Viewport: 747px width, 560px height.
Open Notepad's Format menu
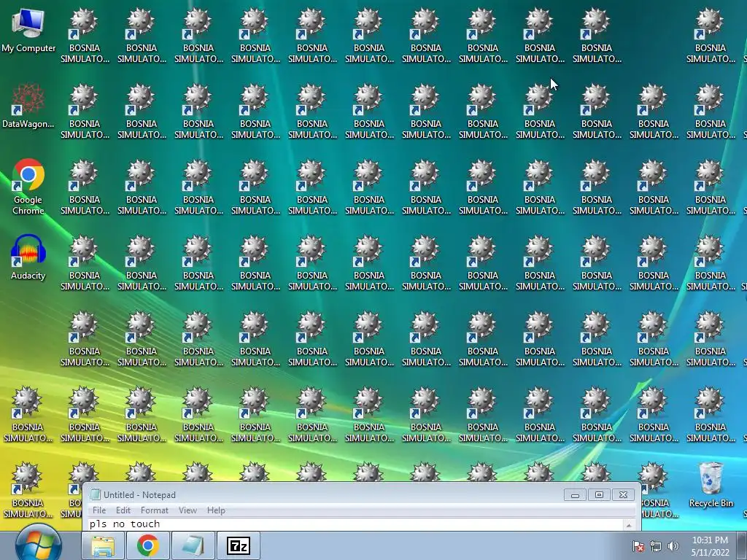pos(155,510)
